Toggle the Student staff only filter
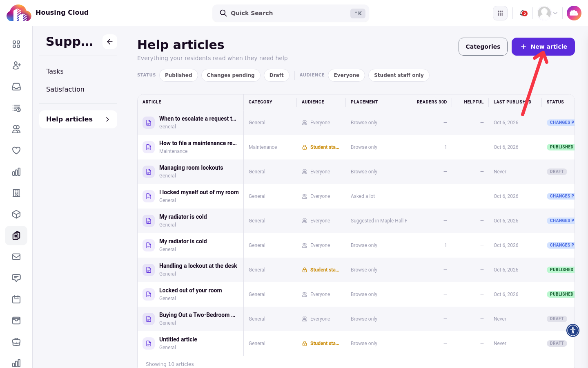Viewport: 588px width, 368px height. click(399, 75)
